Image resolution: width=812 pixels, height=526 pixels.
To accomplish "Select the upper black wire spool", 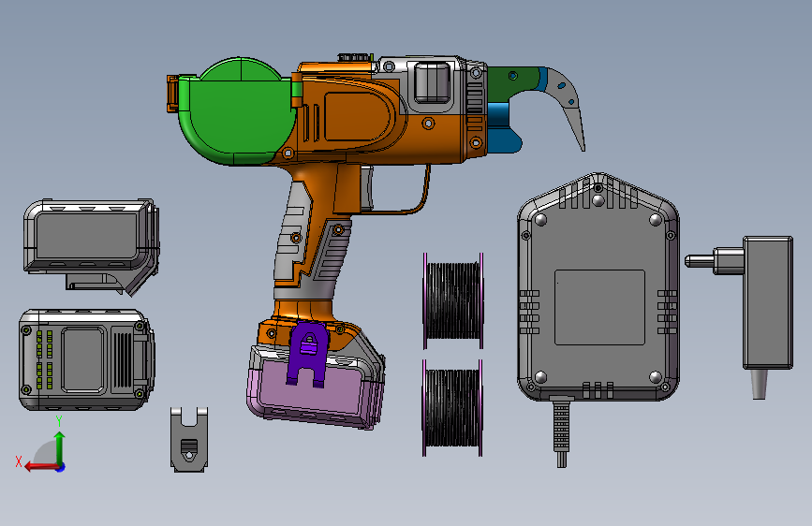I will click(453, 301).
